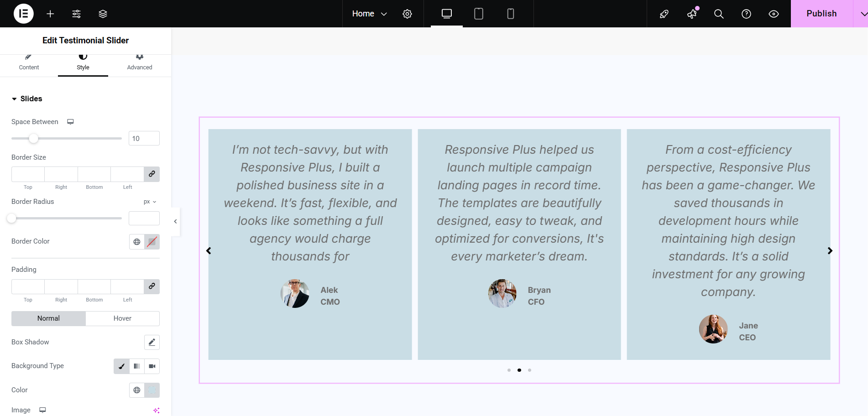The width and height of the screenshot is (868, 416).
Task: Switch to mobile view mode
Action: coord(511,14)
